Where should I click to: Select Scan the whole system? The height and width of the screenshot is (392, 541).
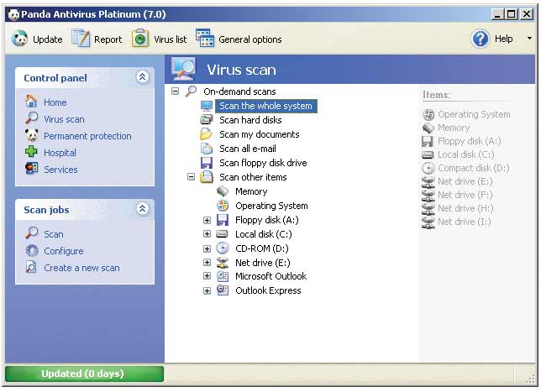pos(265,106)
